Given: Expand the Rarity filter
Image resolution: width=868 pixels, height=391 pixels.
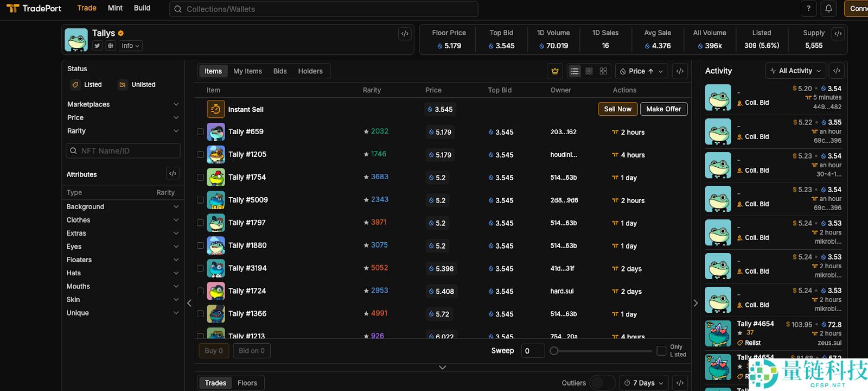Looking at the screenshot, I should (x=123, y=131).
